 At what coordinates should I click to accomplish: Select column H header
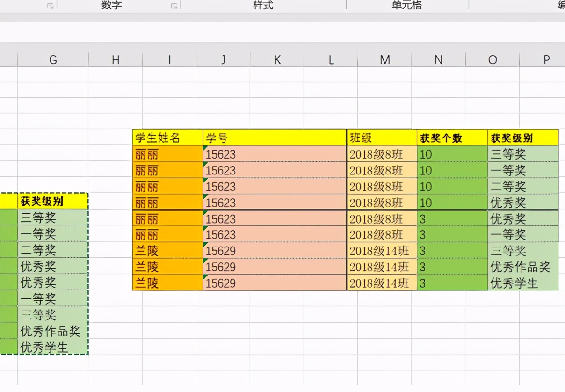coord(116,59)
